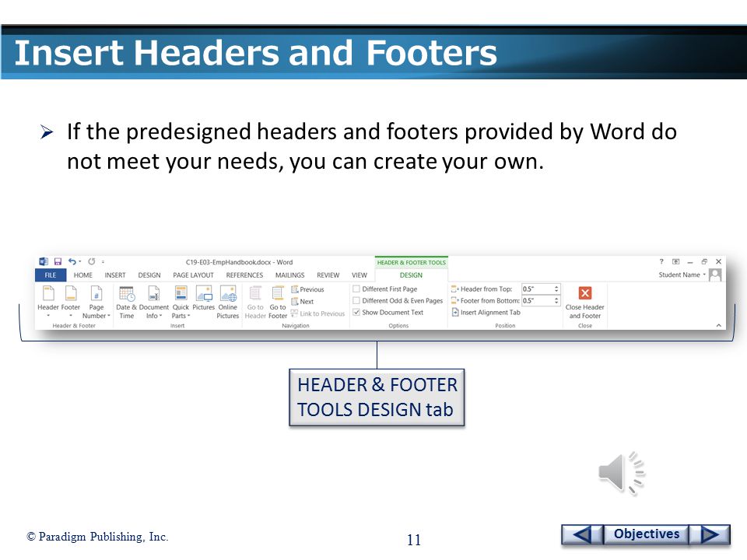This screenshot has width=747, height=560.
Task: Click the Header button in ribbon
Action: click(48, 302)
